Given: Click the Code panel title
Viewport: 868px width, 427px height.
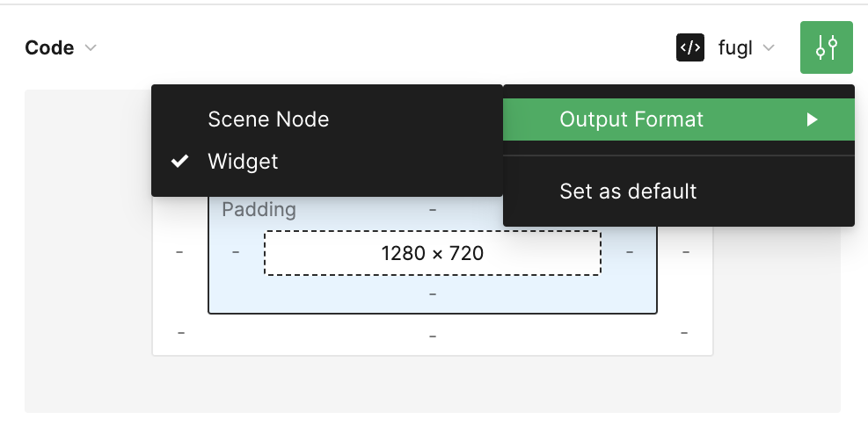Looking at the screenshot, I should point(49,48).
